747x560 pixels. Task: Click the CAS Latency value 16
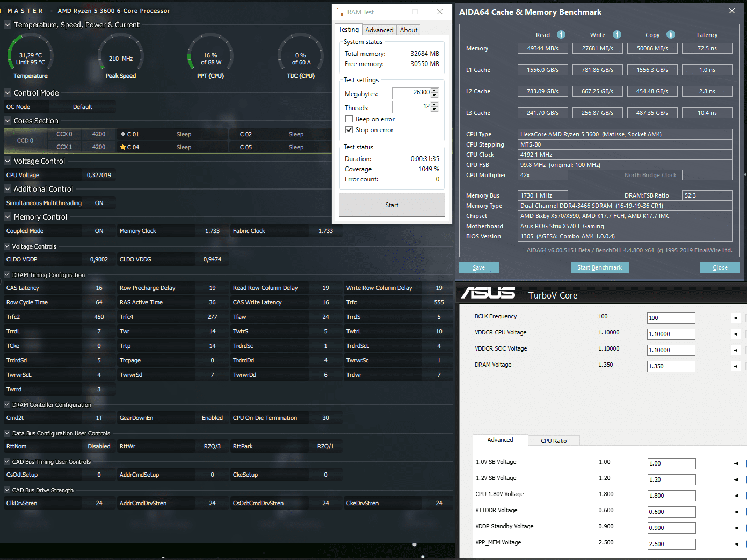click(99, 288)
